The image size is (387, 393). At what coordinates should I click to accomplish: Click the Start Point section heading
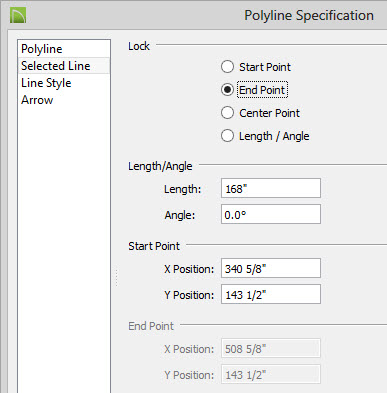click(154, 246)
